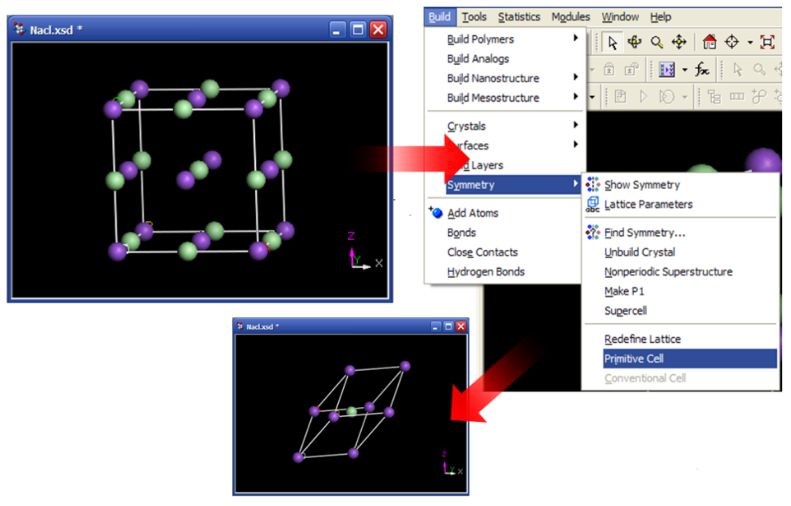Pick the translate (four-arrow) tool
The image size is (791, 506).
point(680,42)
